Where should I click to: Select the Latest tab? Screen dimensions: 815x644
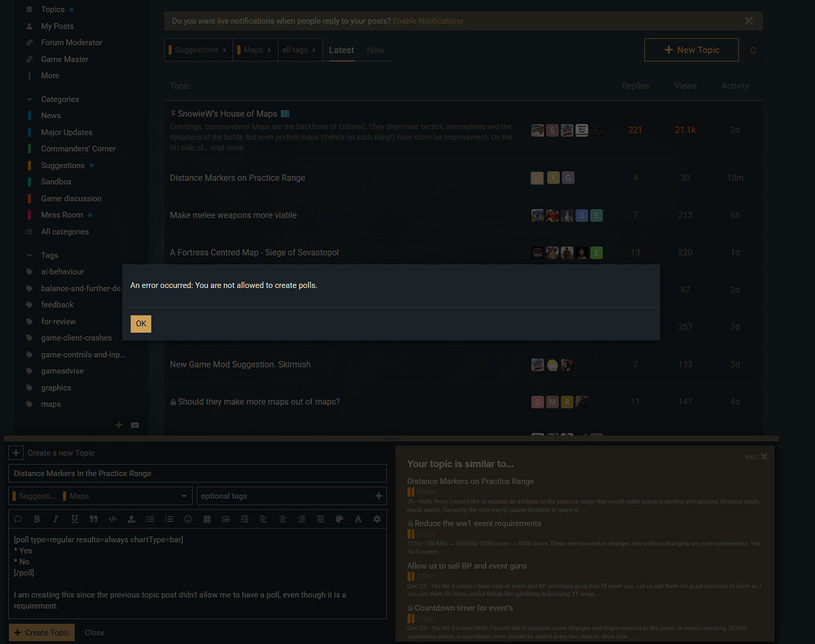(x=341, y=51)
